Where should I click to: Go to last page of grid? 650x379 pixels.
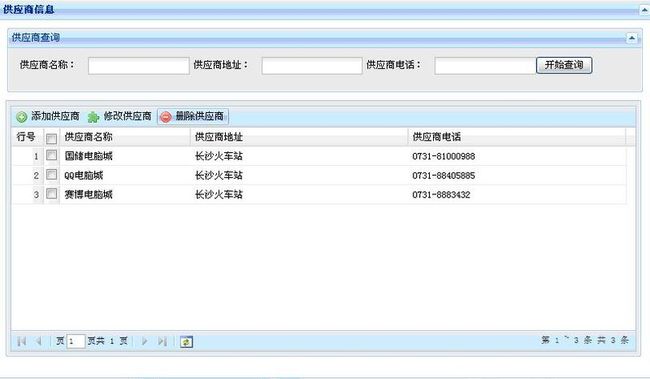click(162, 341)
